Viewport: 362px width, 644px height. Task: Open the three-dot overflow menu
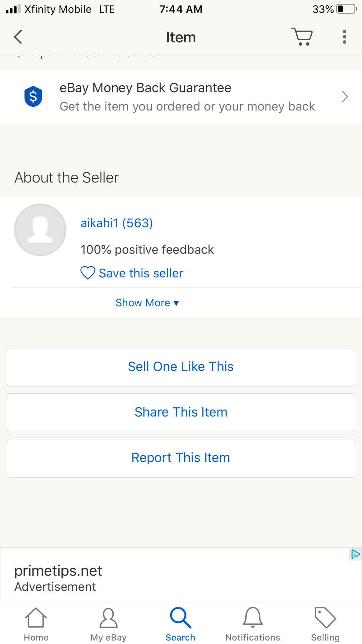(x=344, y=37)
